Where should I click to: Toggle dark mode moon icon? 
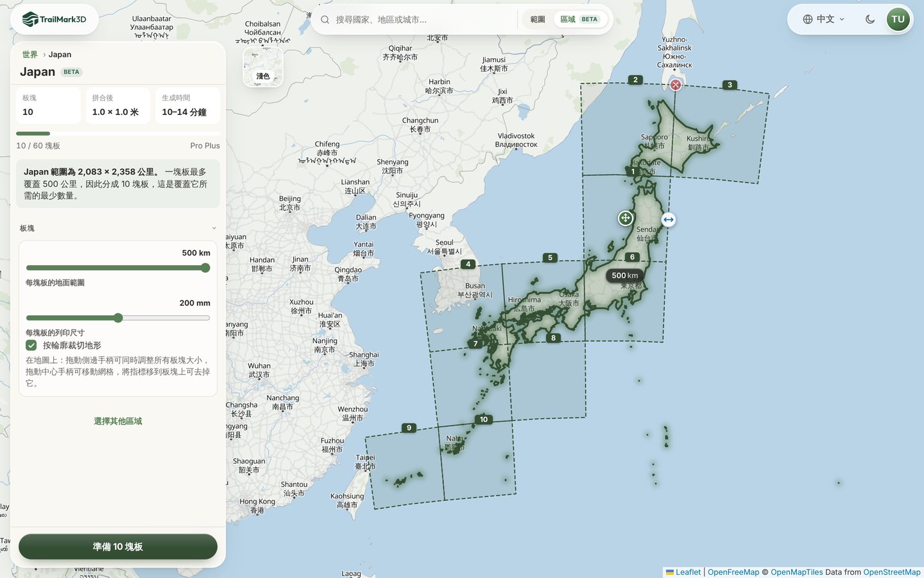870,19
